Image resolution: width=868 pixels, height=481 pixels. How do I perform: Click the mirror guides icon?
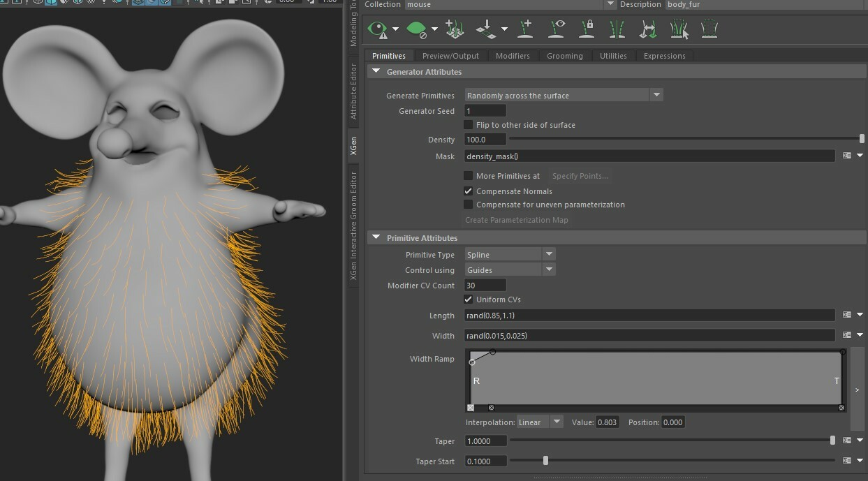(x=617, y=29)
